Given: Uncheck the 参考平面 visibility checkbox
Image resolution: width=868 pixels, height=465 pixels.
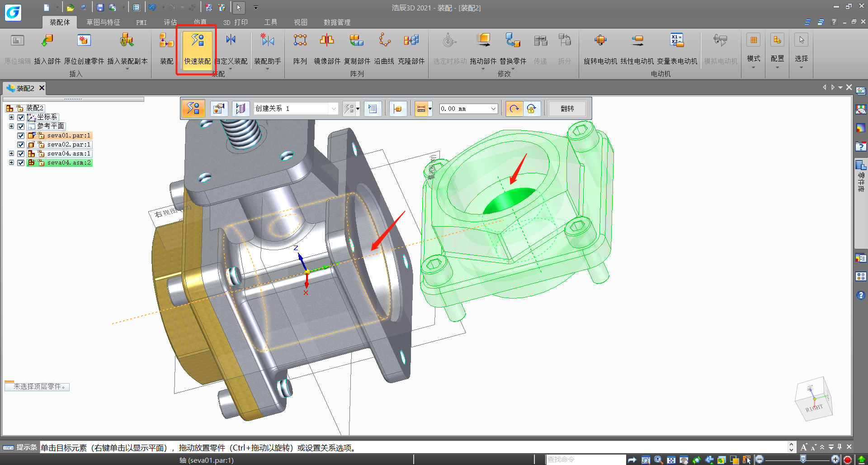Looking at the screenshot, I should point(21,127).
